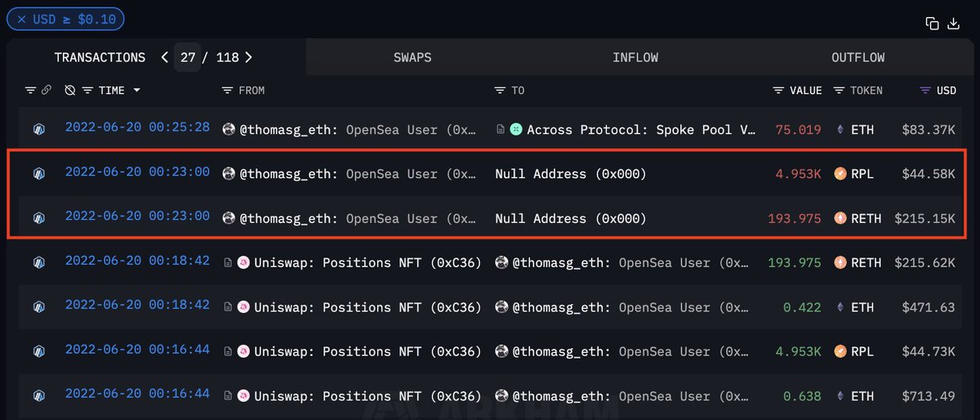
Task: Click the @thomasg_eth avatar in the $471.63 row
Action: (x=501, y=307)
